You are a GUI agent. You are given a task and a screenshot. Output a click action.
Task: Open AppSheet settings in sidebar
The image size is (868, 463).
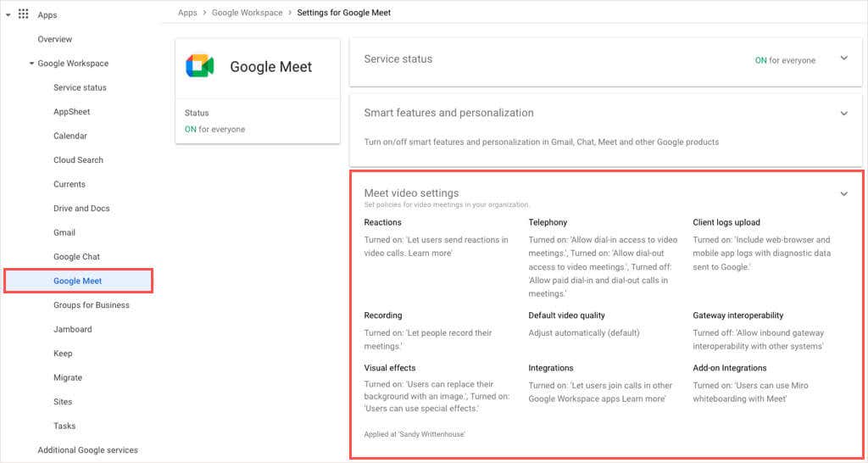(71, 112)
